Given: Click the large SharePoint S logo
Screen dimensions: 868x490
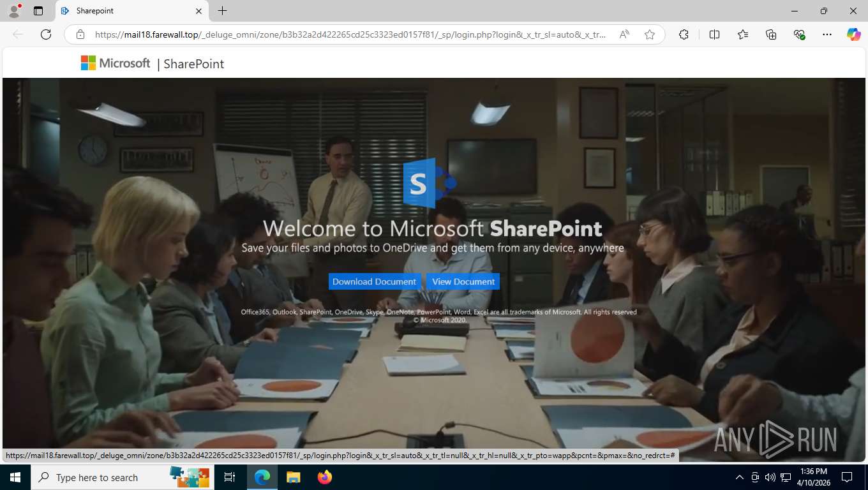Looking at the screenshot, I should 430,183.
